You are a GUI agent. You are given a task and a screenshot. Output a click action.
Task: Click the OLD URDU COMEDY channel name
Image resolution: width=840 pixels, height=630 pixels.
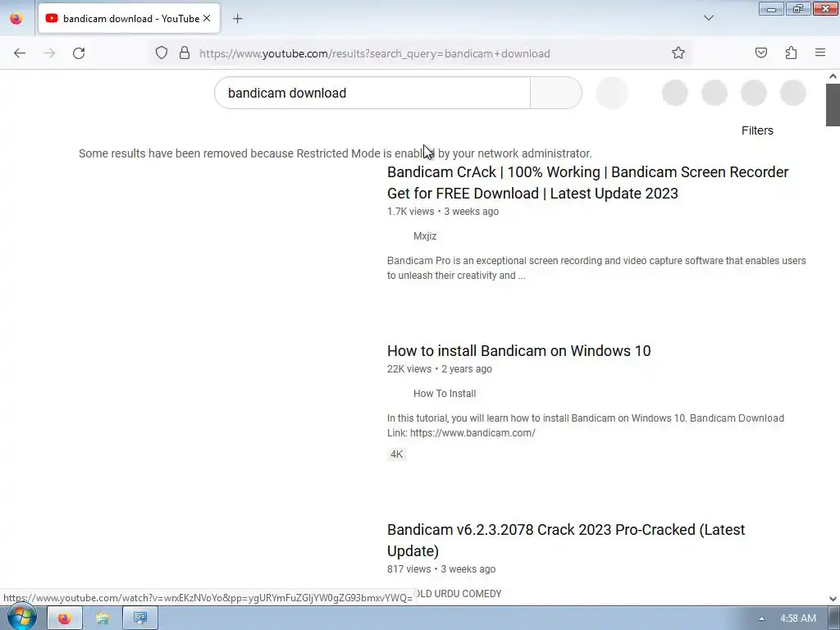click(x=459, y=594)
